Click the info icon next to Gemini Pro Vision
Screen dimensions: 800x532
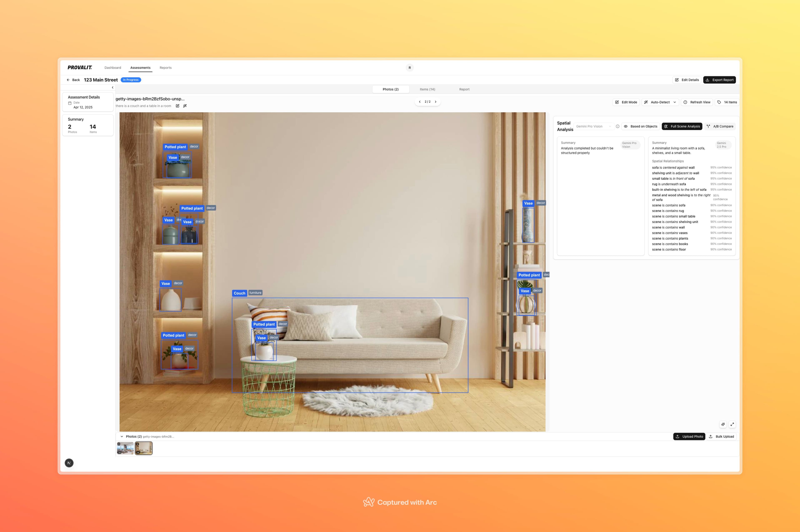click(x=618, y=126)
